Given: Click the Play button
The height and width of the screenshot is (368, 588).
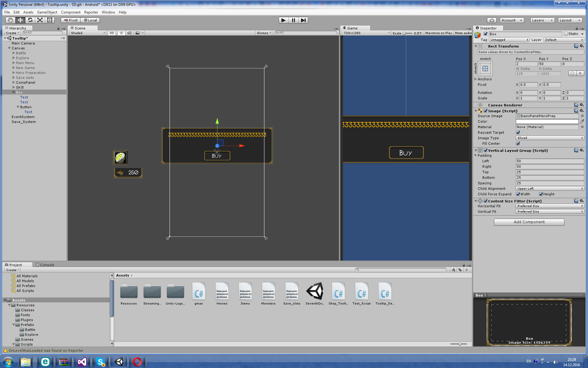Looking at the screenshot, I should pos(284,20).
